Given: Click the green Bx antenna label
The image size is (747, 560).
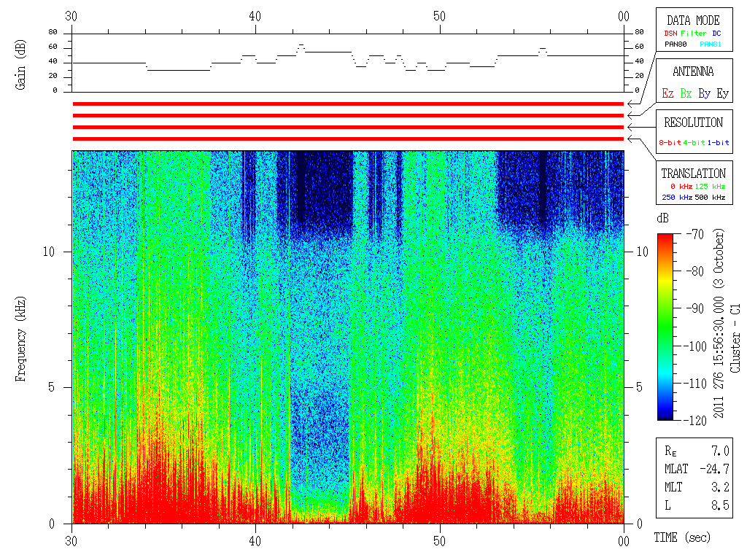Looking at the screenshot, I should click(x=686, y=93).
